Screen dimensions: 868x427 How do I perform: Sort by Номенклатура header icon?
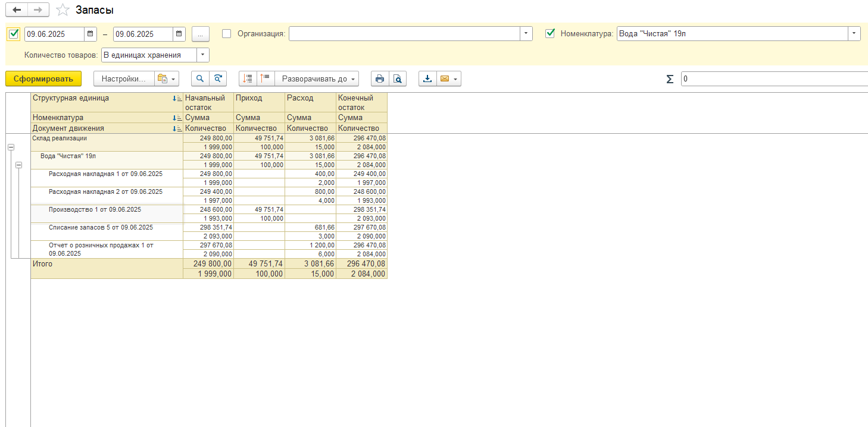tap(177, 118)
